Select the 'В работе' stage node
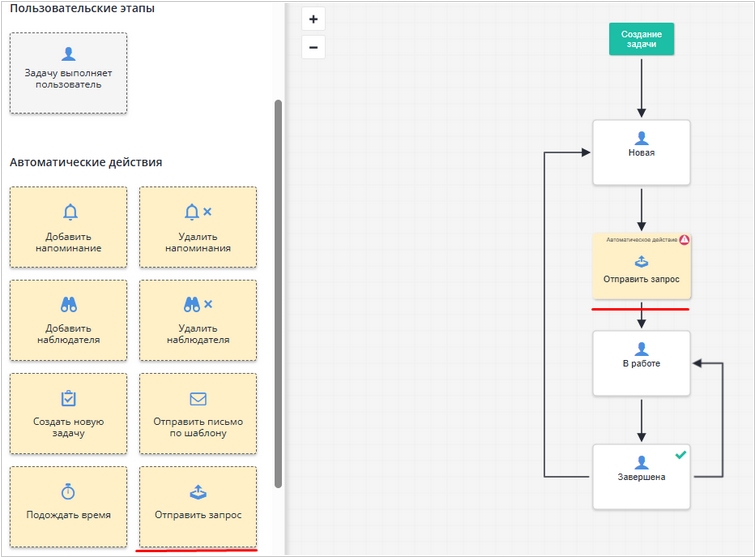This screenshot has width=755, height=557. (x=641, y=362)
